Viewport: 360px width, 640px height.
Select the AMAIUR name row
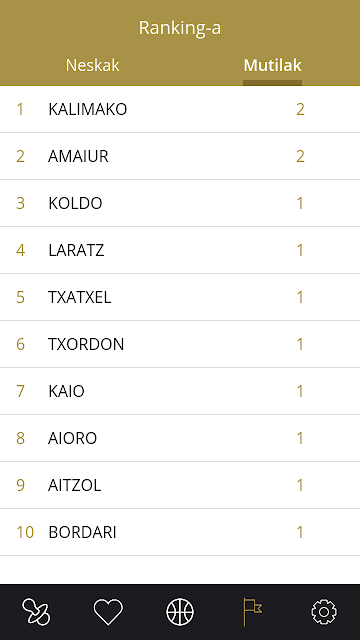click(180, 156)
